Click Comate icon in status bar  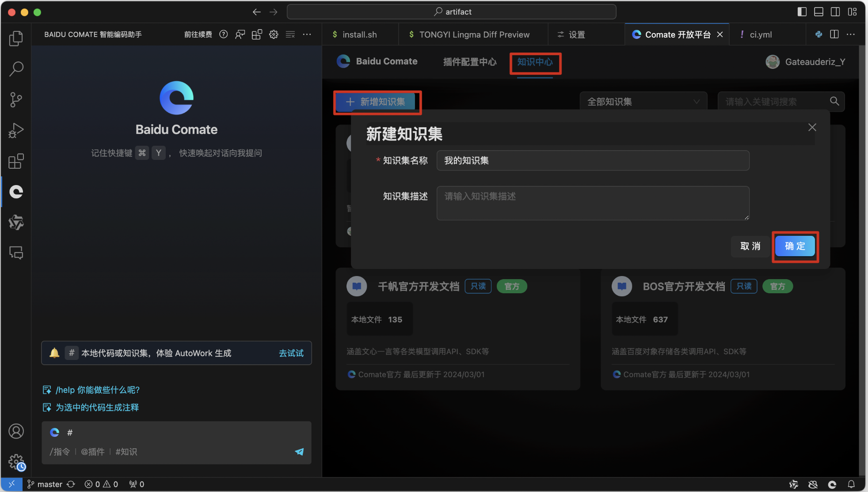pos(832,484)
